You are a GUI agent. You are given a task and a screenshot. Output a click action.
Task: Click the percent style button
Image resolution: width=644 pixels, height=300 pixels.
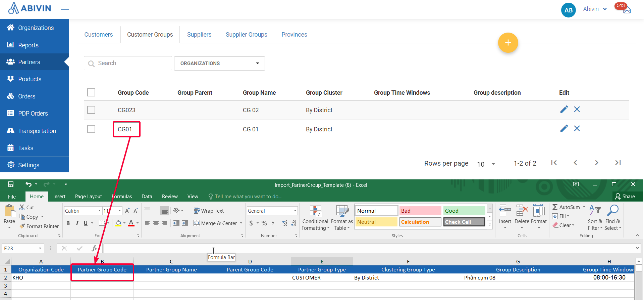[264, 223]
